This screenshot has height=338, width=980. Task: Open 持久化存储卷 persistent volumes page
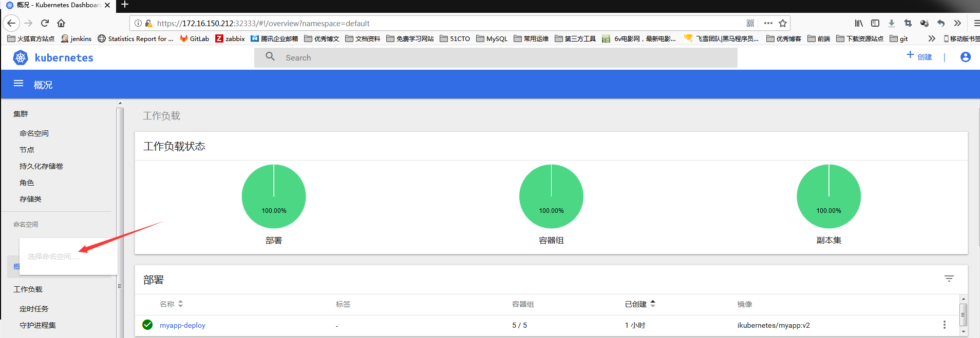(x=41, y=166)
